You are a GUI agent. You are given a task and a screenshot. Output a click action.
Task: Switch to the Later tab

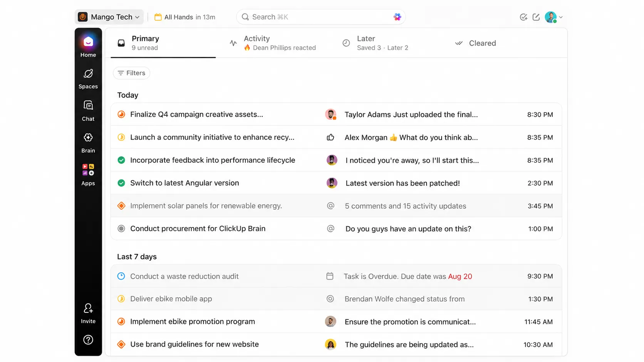[376, 43]
